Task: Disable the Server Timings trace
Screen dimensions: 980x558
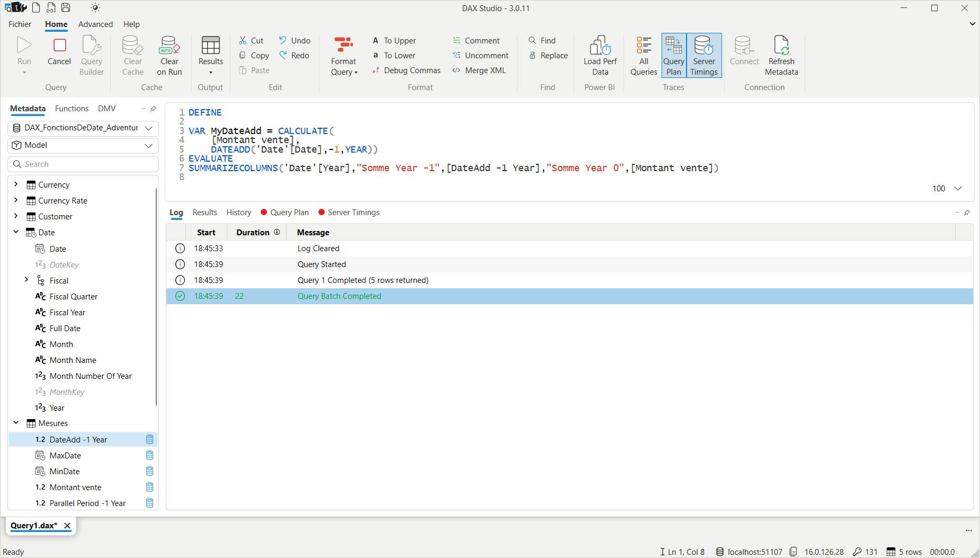Action: click(x=704, y=56)
